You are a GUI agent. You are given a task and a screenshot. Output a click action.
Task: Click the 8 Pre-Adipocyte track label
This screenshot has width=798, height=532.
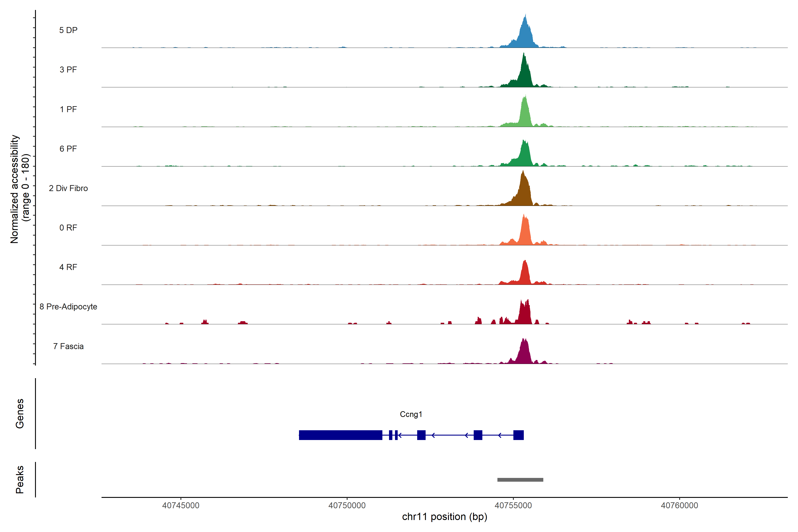68,307
